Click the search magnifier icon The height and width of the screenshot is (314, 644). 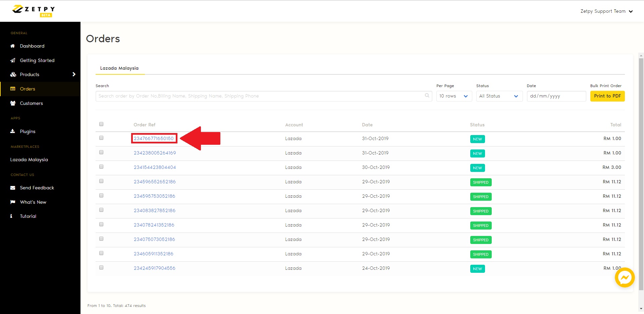point(427,96)
